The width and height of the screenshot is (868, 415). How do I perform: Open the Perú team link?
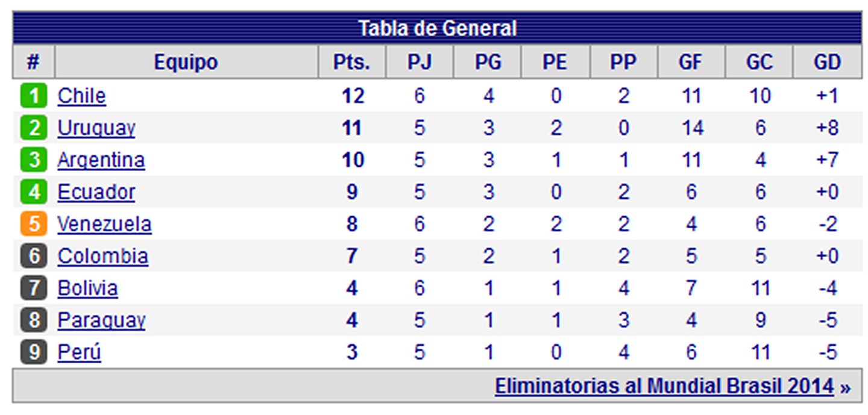[79, 352]
